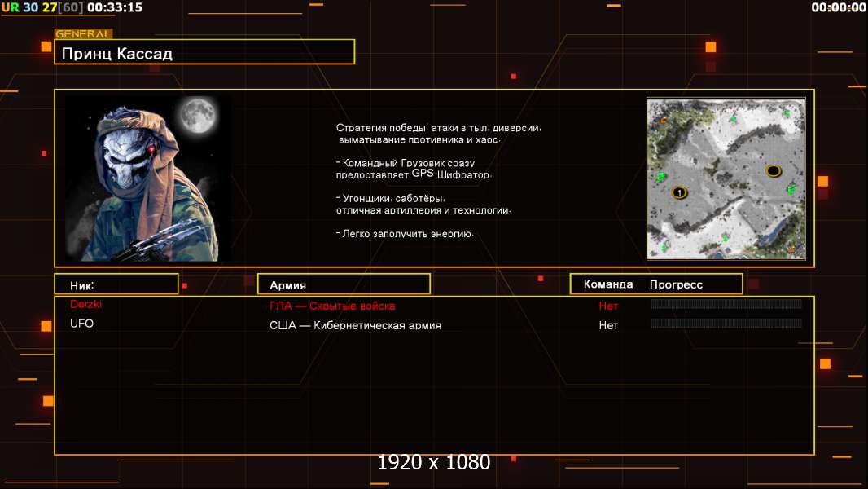Click the Принц Кассад name field
Viewport: 868px width, 489px height.
click(204, 54)
